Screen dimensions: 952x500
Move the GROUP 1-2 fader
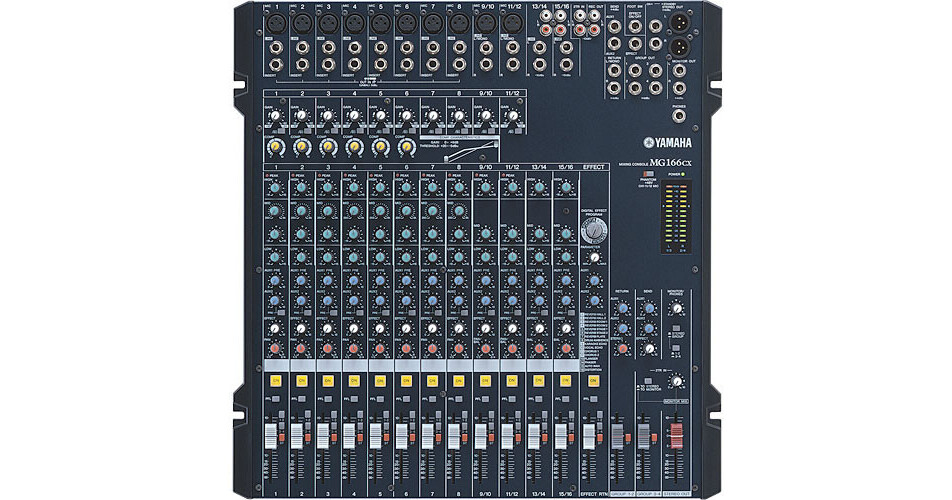[617, 436]
